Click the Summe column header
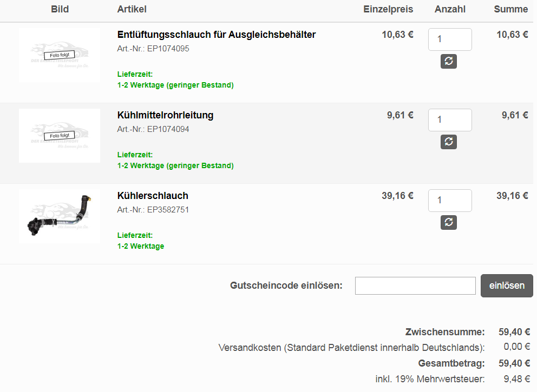 coord(510,9)
